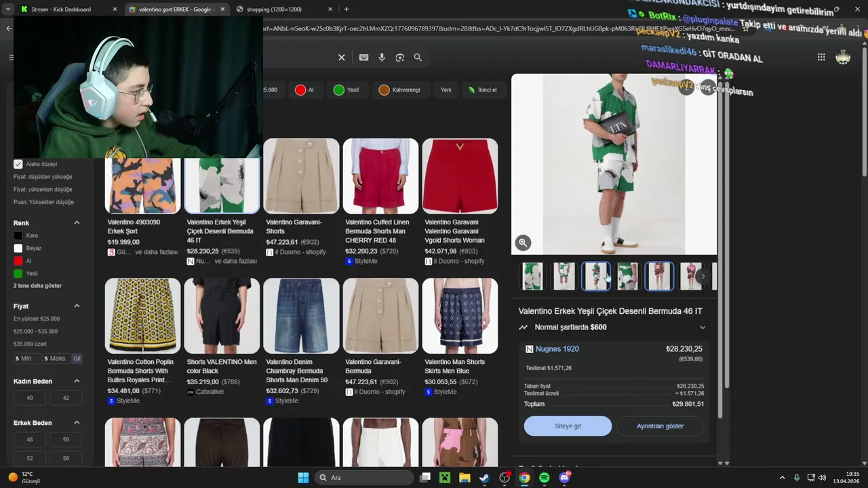This screenshot has width=868, height=488.
Task: Open the Nugnes 1920 seller link
Action: tap(557, 349)
